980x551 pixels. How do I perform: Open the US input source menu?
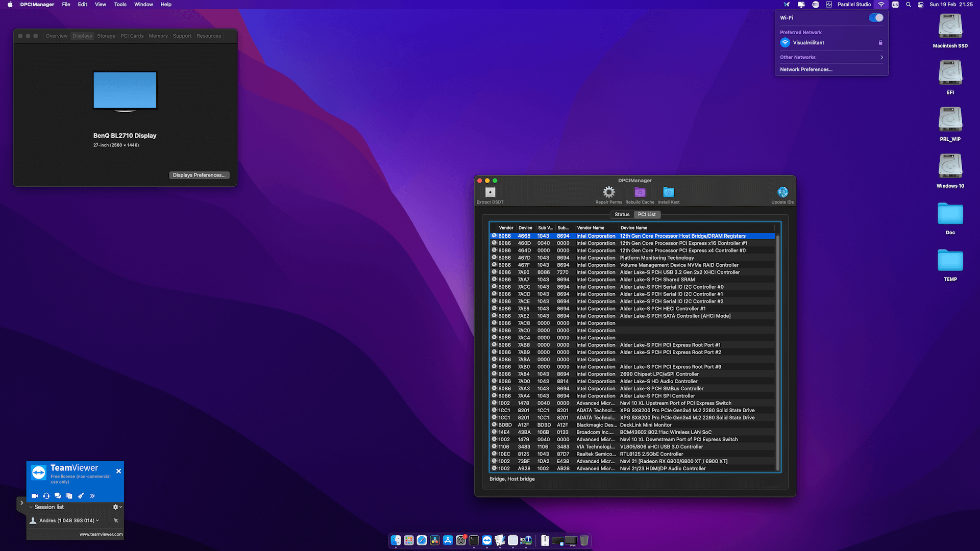click(x=895, y=5)
